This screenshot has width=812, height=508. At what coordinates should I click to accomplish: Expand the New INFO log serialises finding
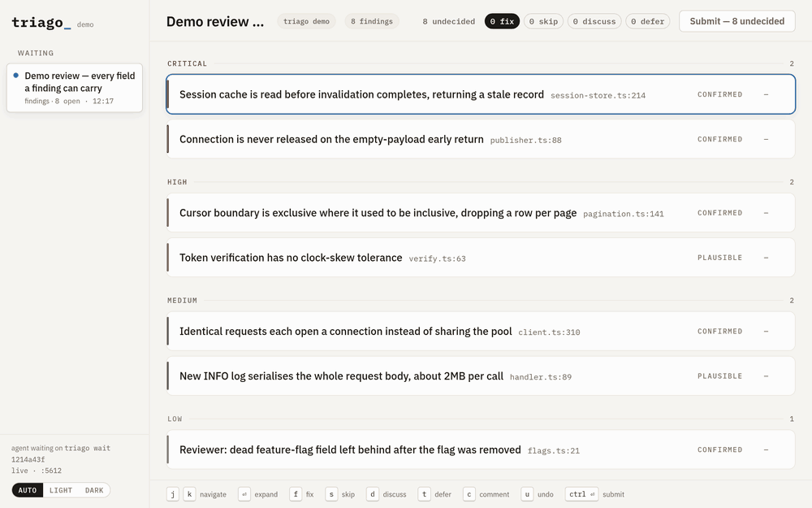(x=481, y=376)
